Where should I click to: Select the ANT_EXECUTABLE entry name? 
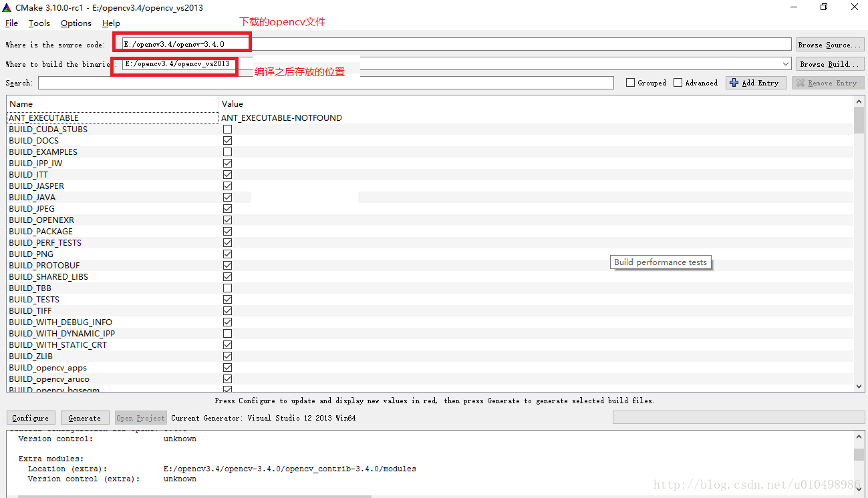click(x=43, y=117)
